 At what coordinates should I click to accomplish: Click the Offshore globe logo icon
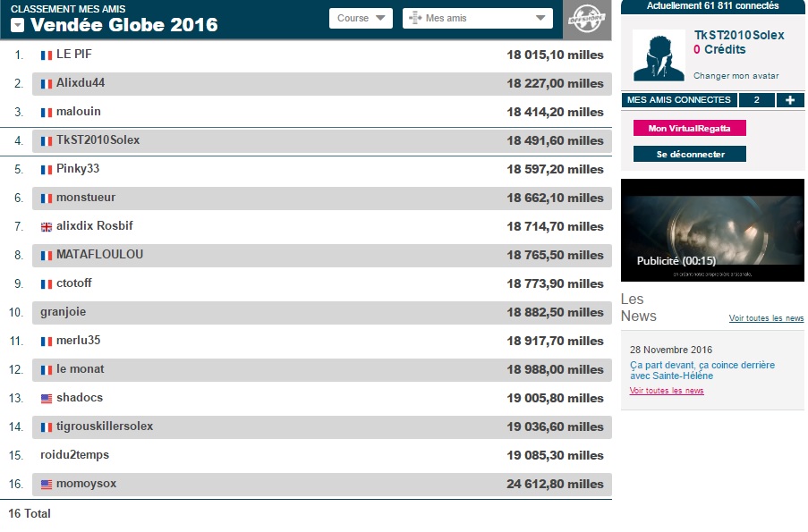(586, 20)
